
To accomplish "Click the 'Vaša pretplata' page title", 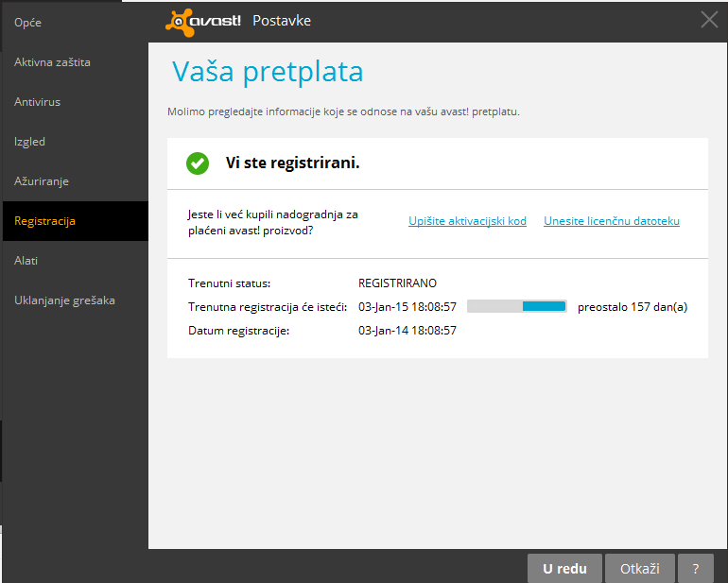I will click(x=268, y=72).
